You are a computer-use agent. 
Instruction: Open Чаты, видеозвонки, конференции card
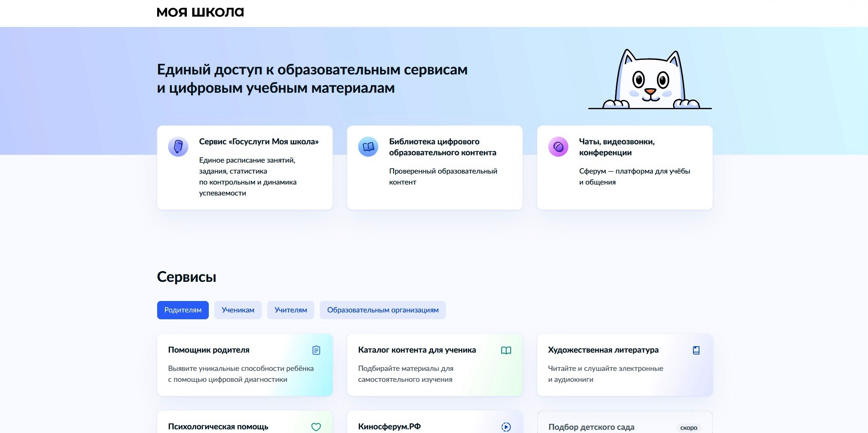[x=625, y=168]
